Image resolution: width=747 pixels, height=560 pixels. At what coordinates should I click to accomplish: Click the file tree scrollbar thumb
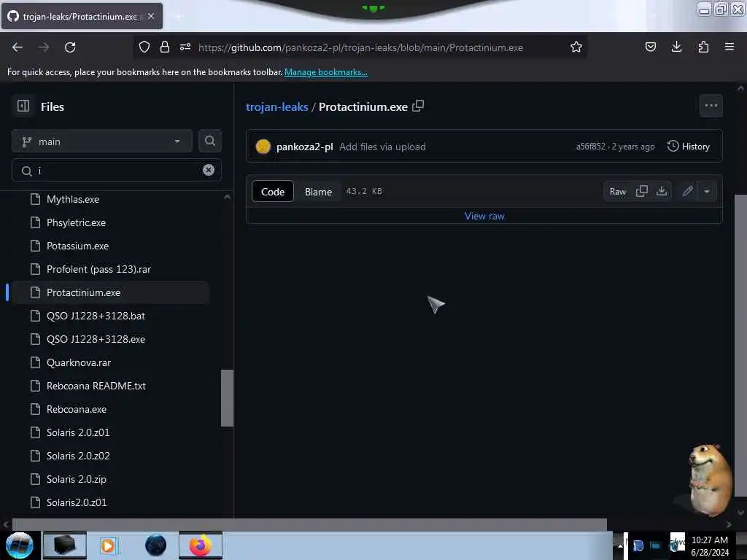coord(228,398)
